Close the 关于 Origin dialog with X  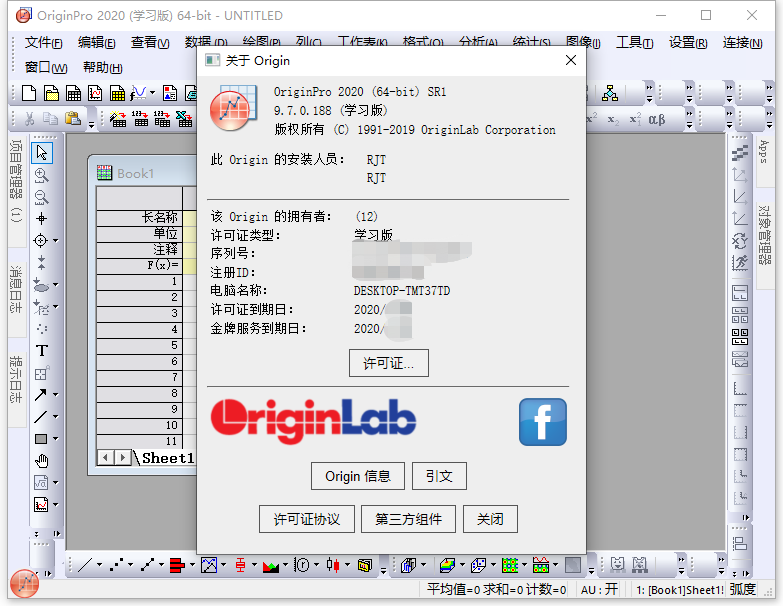pos(571,60)
